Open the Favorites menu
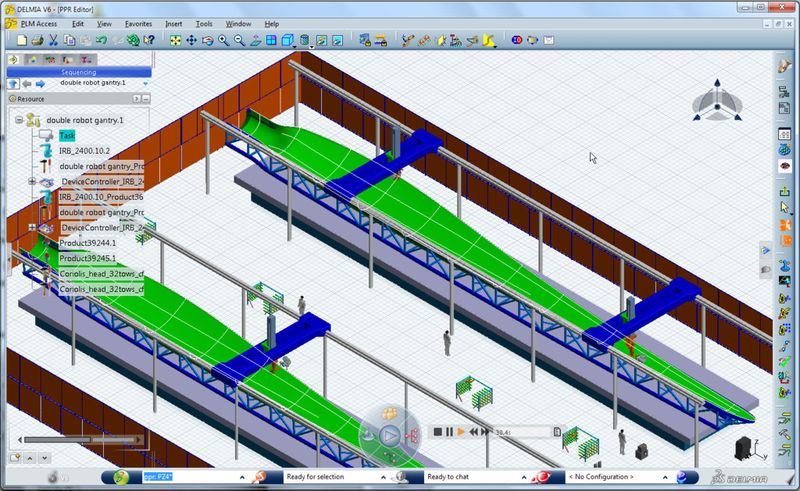 pos(138,23)
